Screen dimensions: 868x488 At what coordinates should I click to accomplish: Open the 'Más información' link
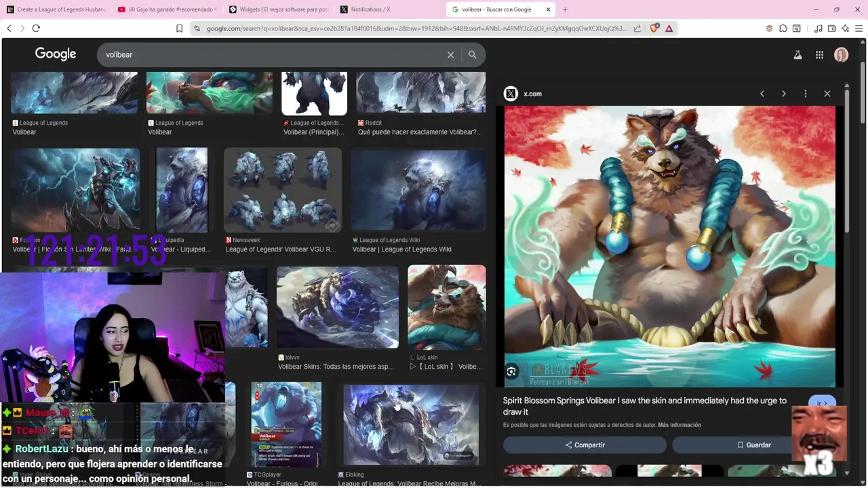coord(679,425)
